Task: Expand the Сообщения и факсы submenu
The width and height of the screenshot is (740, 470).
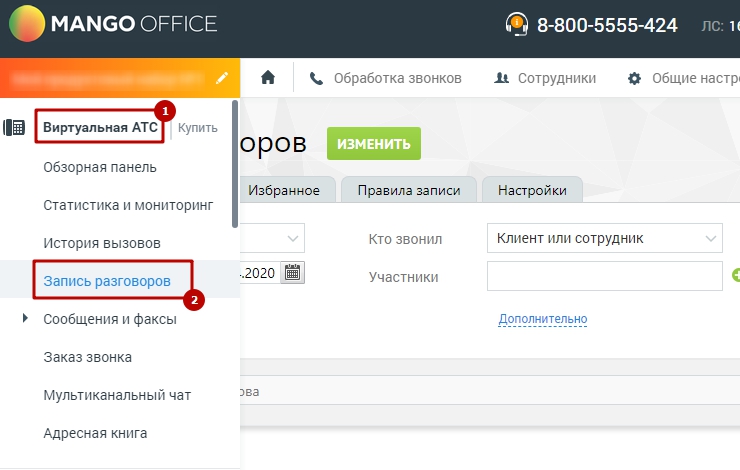Action: pos(25,319)
